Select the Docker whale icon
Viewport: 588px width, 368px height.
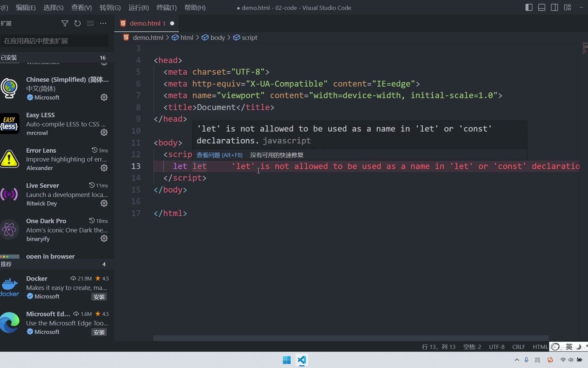10,287
